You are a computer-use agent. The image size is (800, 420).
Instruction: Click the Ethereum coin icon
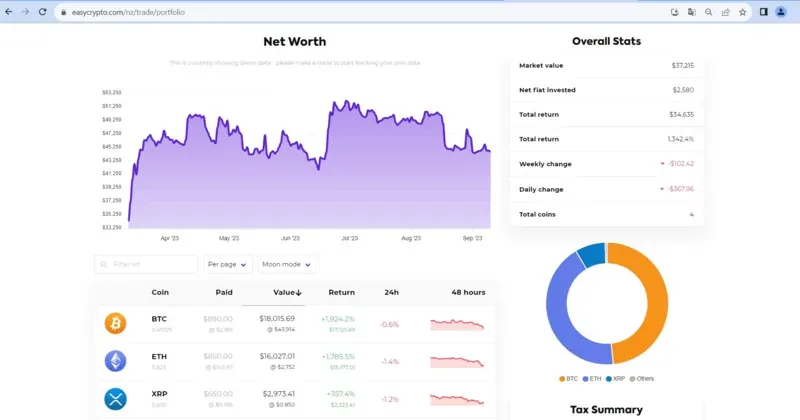(x=115, y=361)
